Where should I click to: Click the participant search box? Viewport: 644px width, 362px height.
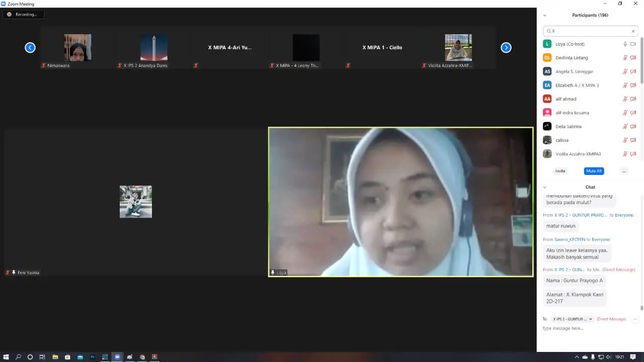590,31
